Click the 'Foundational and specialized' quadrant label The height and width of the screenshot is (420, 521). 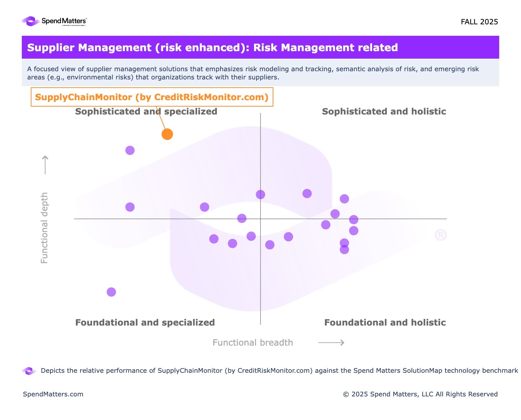pos(145,322)
